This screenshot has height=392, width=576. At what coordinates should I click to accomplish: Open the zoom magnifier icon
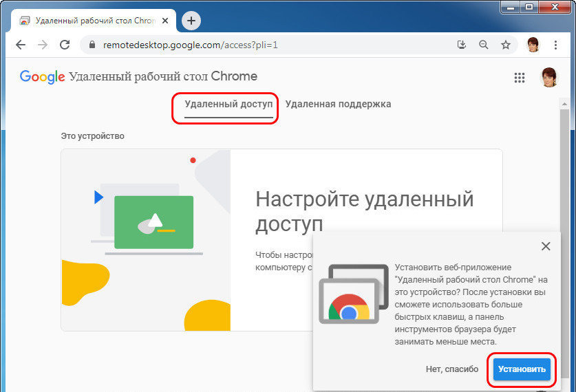[484, 45]
